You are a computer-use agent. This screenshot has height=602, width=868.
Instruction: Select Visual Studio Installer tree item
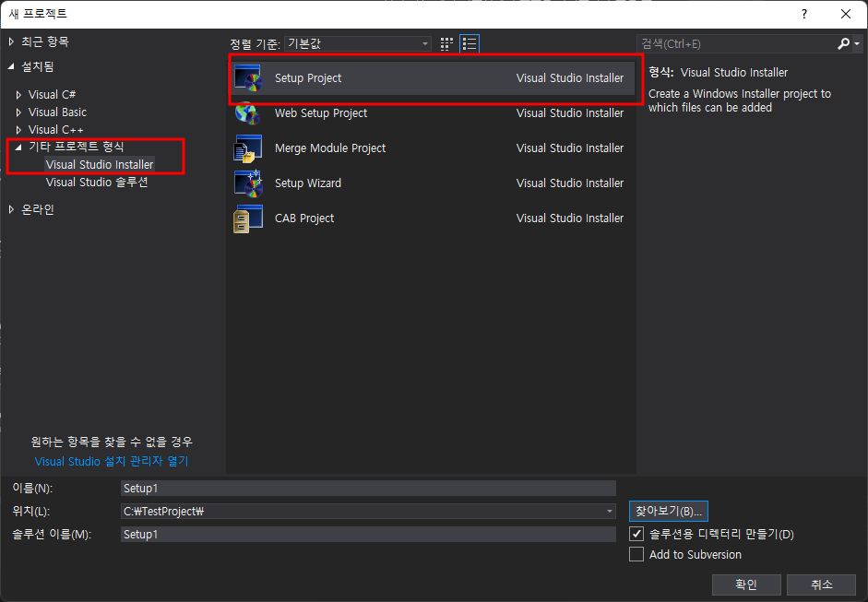100,164
